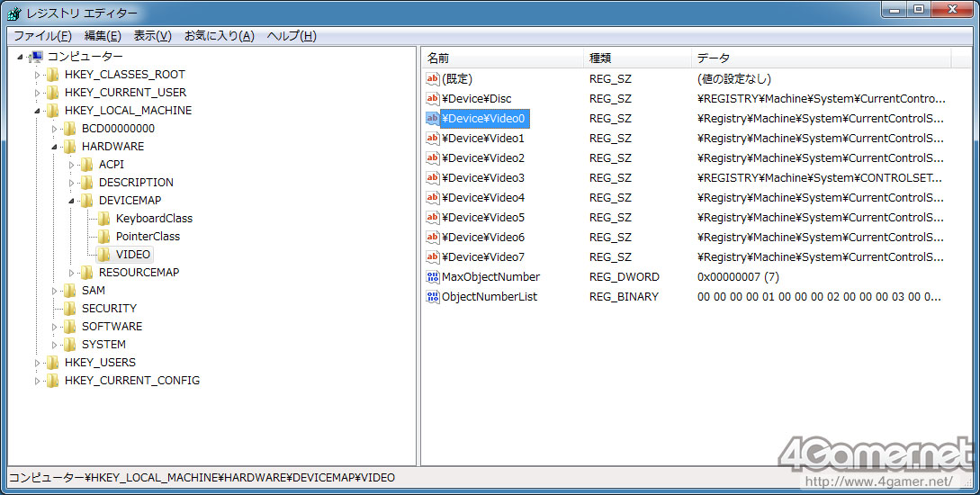Viewport: 980px width, 495px height.
Task: Select the ¥Device¥Video1 value name
Action: (x=483, y=138)
